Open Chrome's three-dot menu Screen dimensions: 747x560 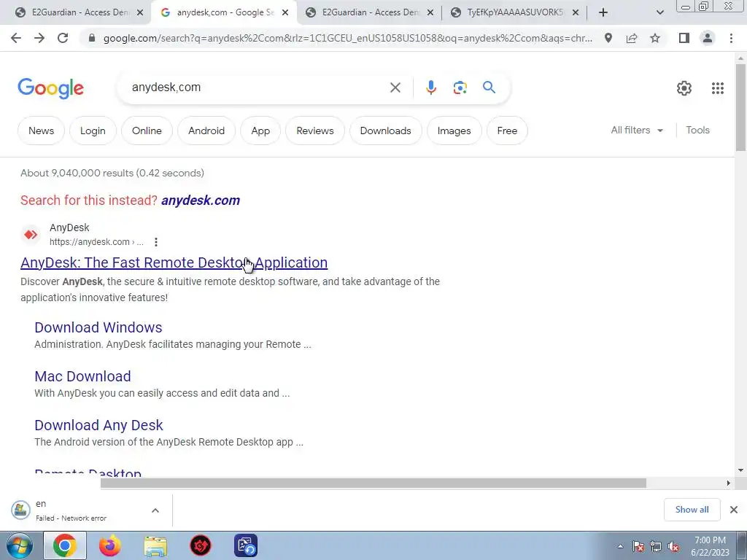[x=731, y=38]
